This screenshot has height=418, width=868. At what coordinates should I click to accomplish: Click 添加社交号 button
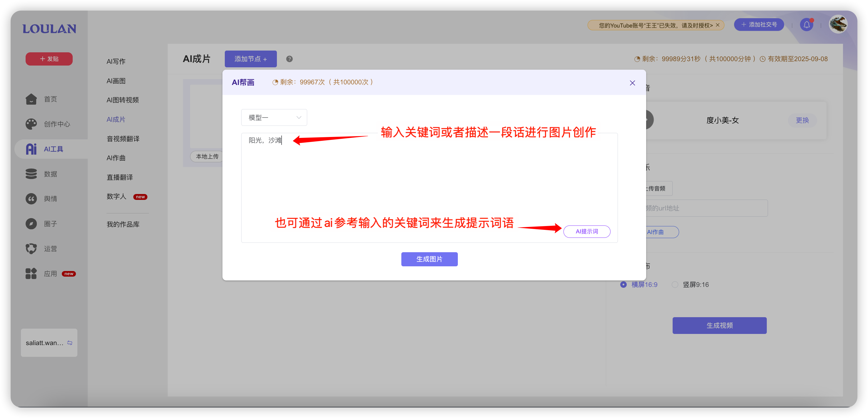coord(759,25)
